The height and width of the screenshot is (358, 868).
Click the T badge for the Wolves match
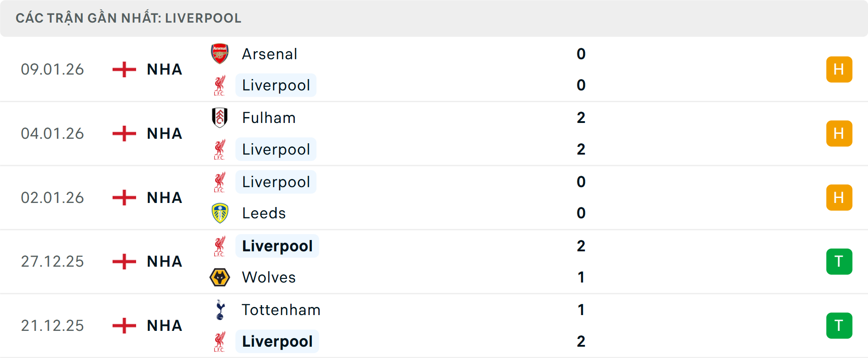pos(839,261)
